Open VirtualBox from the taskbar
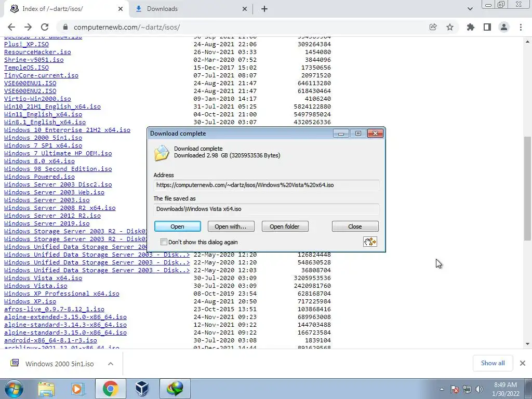Viewport: 532px width, 399px height. [142, 389]
